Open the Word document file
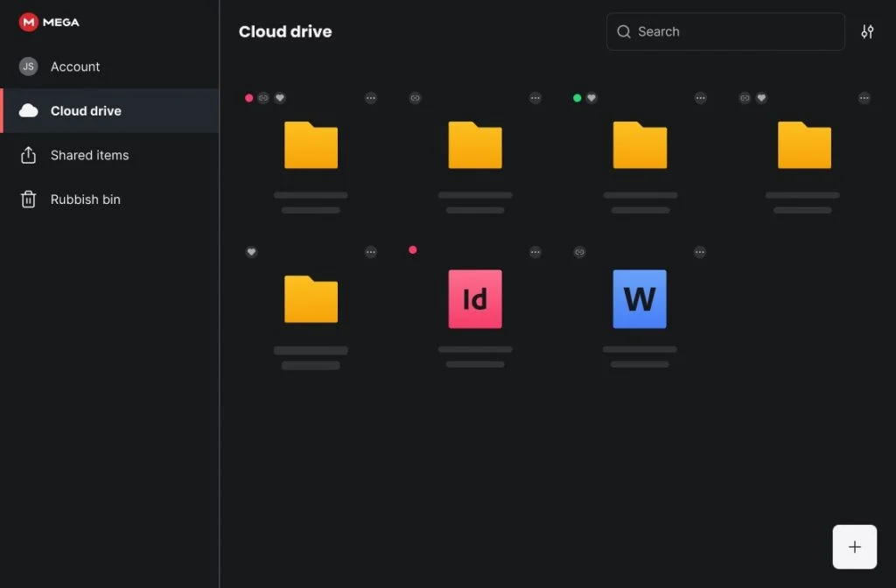This screenshot has width=896, height=588. [x=640, y=299]
